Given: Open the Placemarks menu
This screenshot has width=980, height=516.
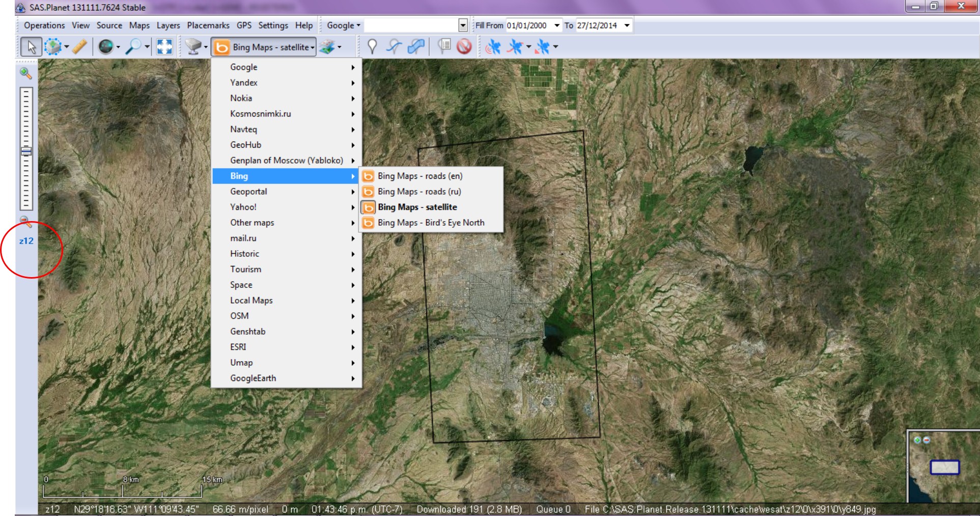Looking at the screenshot, I should point(208,25).
